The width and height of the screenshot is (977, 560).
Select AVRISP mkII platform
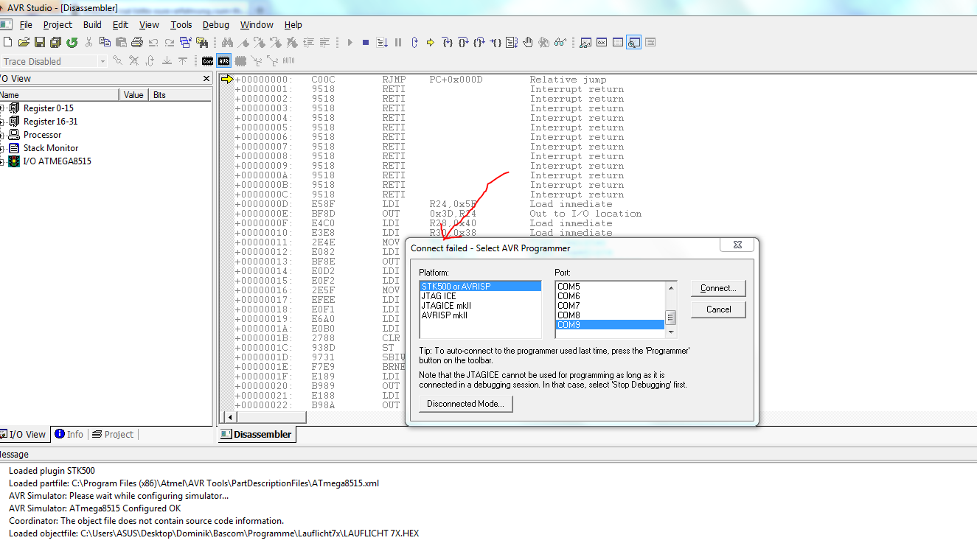[480, 315]
